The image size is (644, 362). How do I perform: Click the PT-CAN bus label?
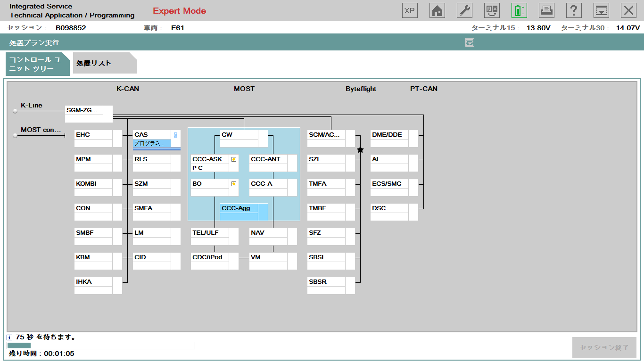tap(423, 89)
